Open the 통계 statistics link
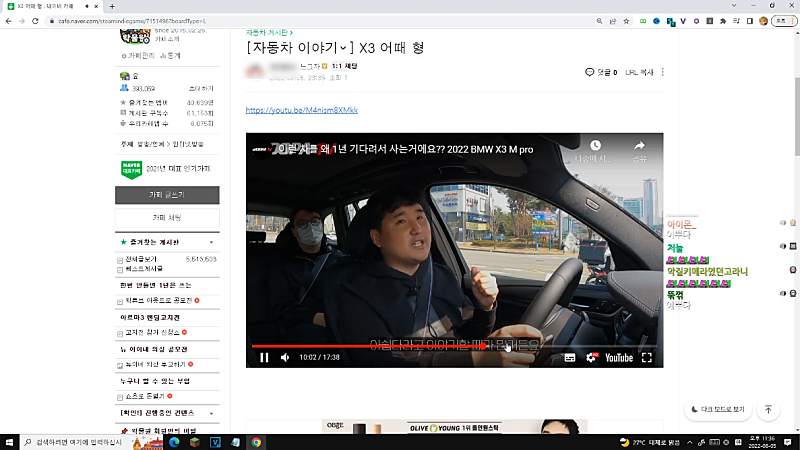Screen dimensions: 800x450 click(170, 56)
